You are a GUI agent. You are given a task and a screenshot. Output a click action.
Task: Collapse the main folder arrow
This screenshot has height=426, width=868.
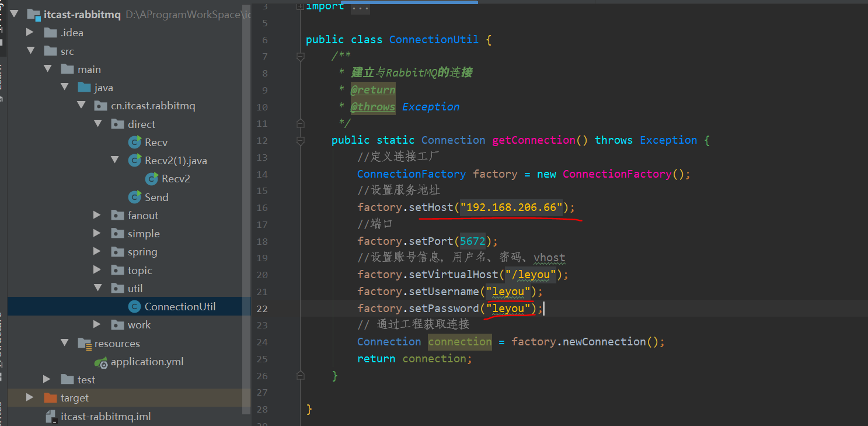(48, 69)
